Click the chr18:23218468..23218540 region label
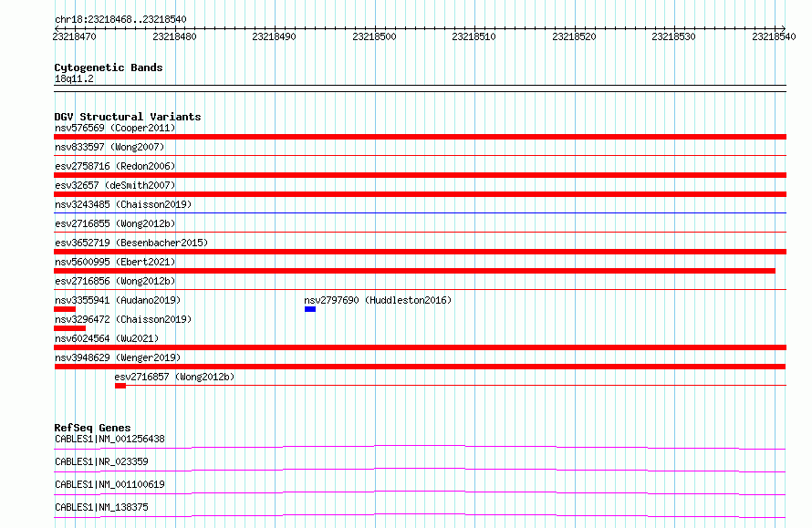The width and height of the screenshot is (812, 528). (120, 19)
